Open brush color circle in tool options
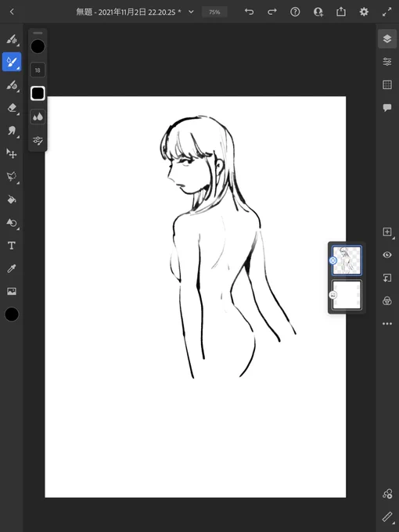The height and width of the screenshot is (532, 399). [x=38, y=46]
